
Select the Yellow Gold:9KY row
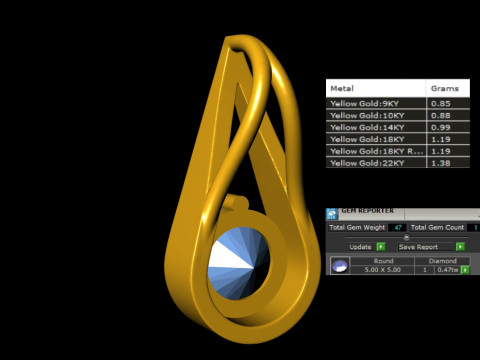(x=398, y=103)
